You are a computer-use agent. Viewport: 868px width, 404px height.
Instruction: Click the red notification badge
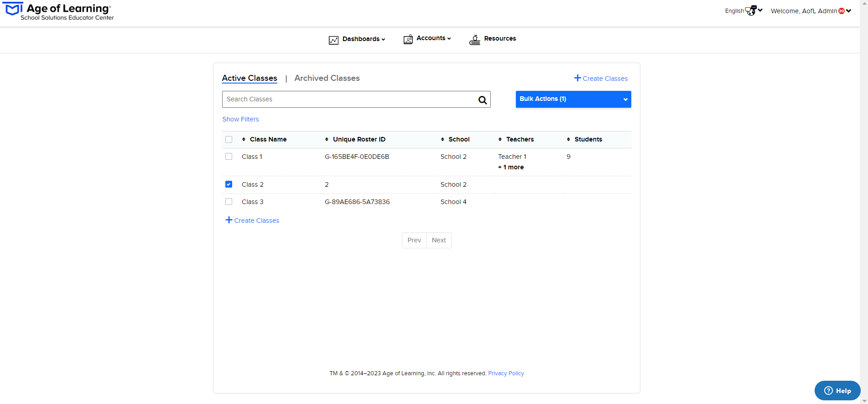pyautogui.click(x=842, y=11)
